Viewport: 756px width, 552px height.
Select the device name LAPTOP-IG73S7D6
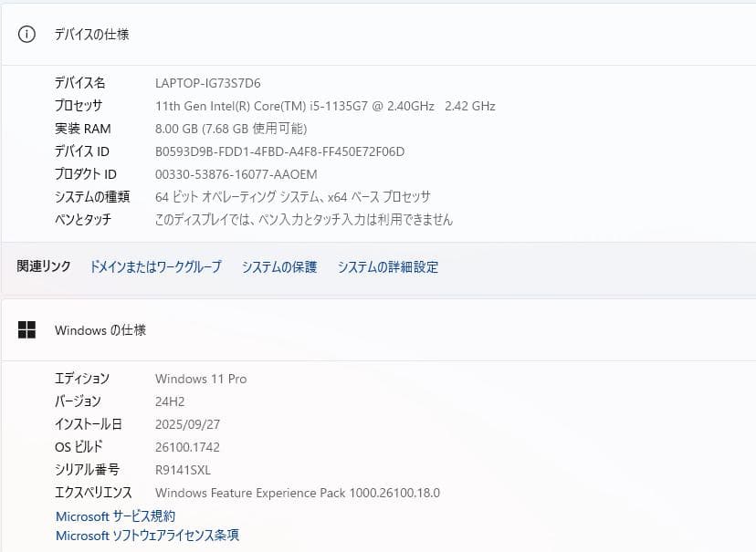click(x=207, y=83)
